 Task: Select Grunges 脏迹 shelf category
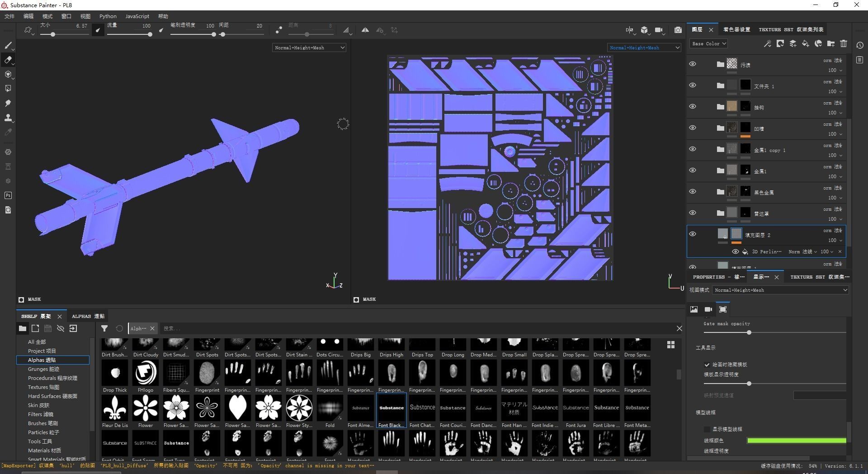[x=43, y=369]
